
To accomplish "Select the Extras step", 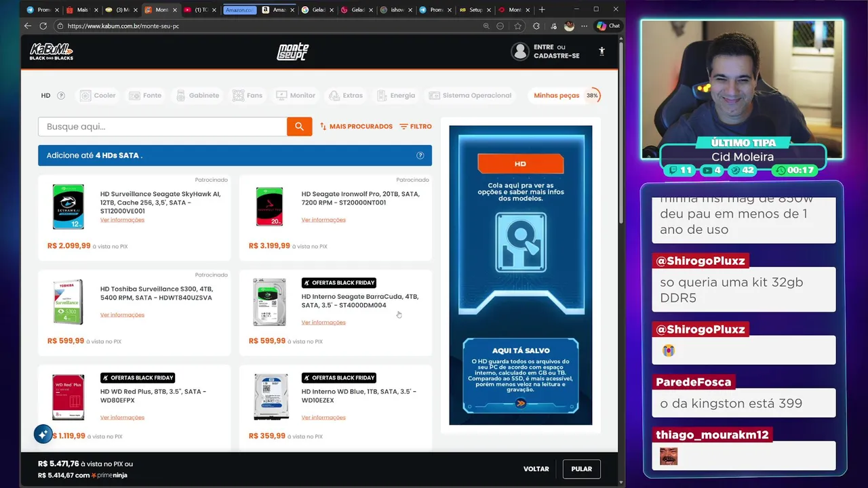I will click(x=345, y=96).
